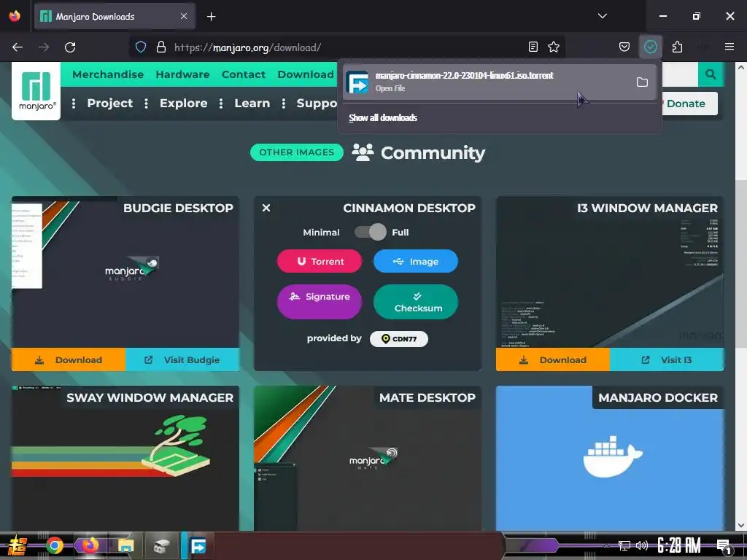Viewport: 747px width, 560px height.
Task: Toggle reader view icon
Action: point(533,47)
